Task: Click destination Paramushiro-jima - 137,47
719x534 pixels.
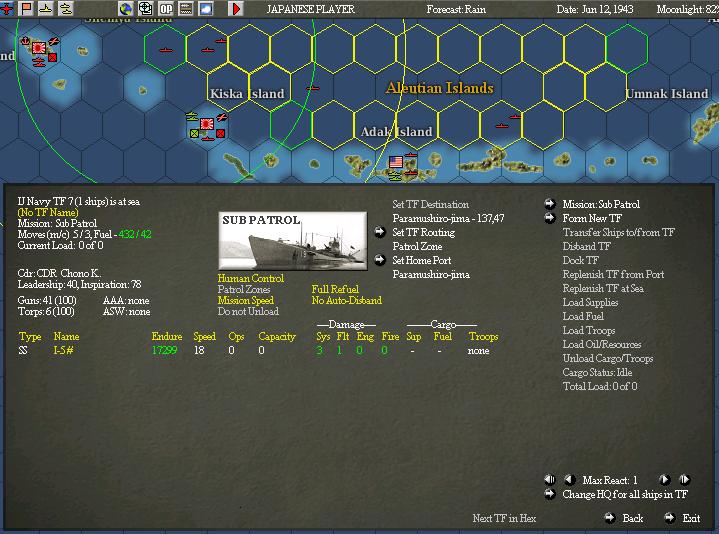Action: [448, 219]
